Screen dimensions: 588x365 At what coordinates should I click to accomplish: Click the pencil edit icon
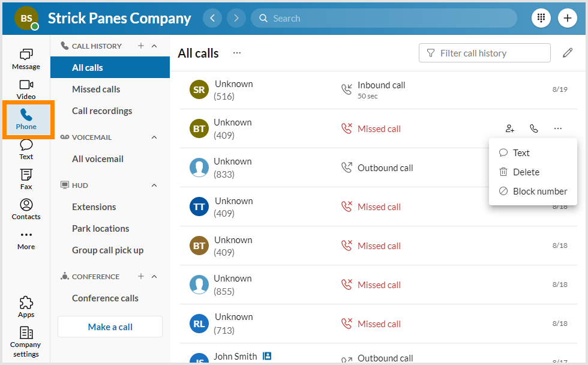click(x=568, y=53)
